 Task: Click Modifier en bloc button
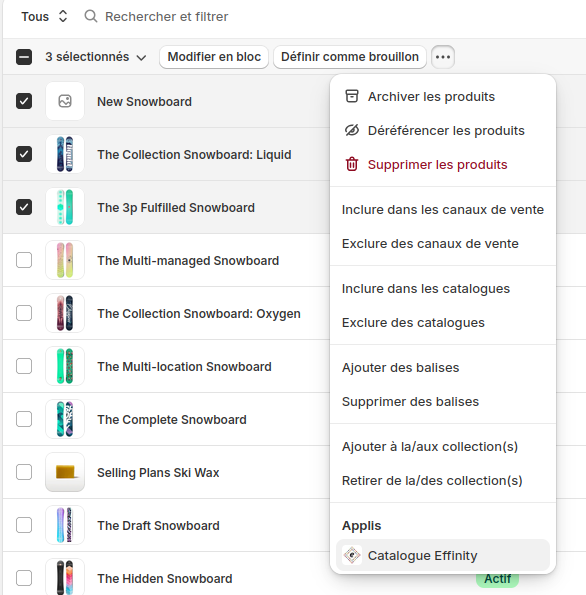click(214, 57)
